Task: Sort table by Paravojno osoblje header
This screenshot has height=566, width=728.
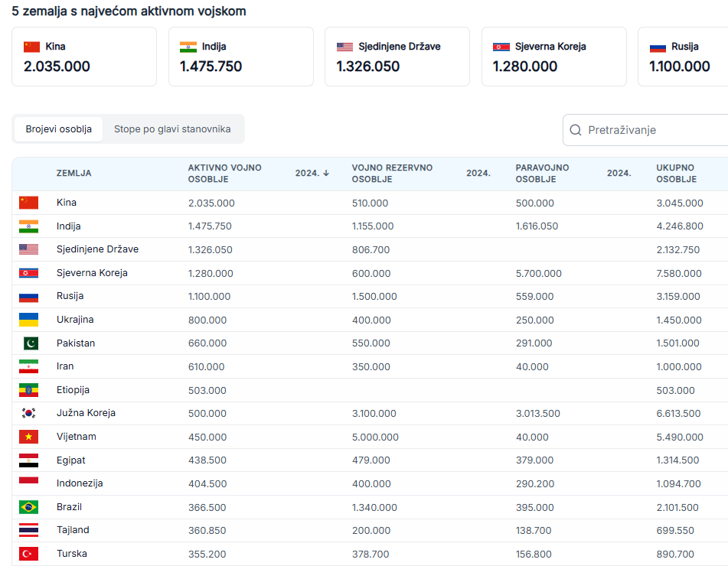Action: click(x=542, y=174)
